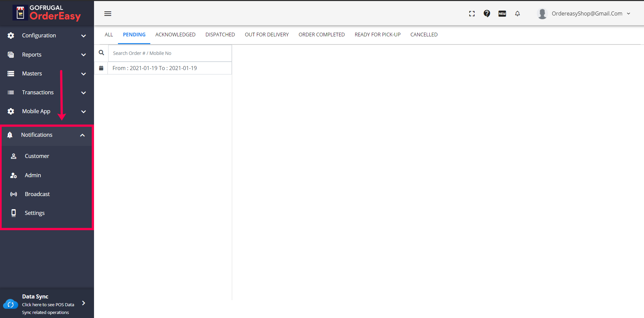Screen dimensions: 644x318
Task: Open the NEW updates icon
Action: [x=502, y=13]
